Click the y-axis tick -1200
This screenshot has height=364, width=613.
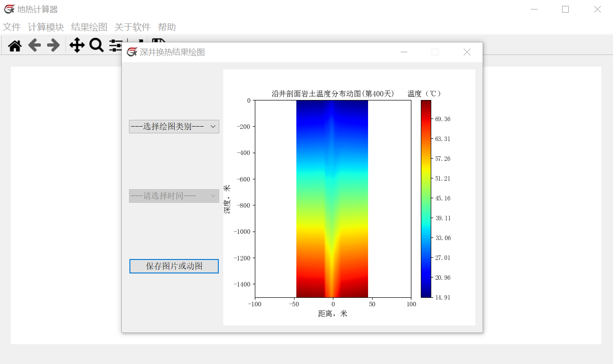(242, 258)
